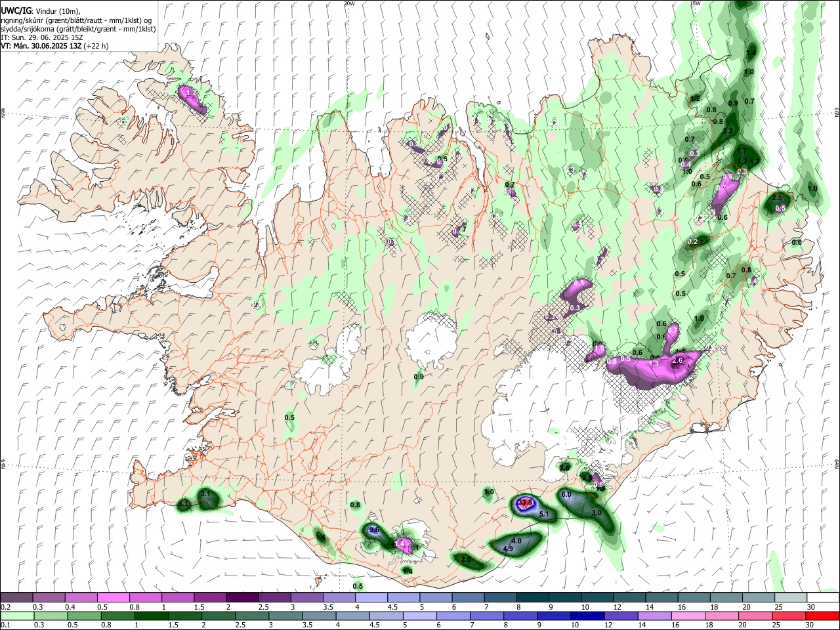Select the dark blue 10 swatch in the bottom rain legend

587,616
